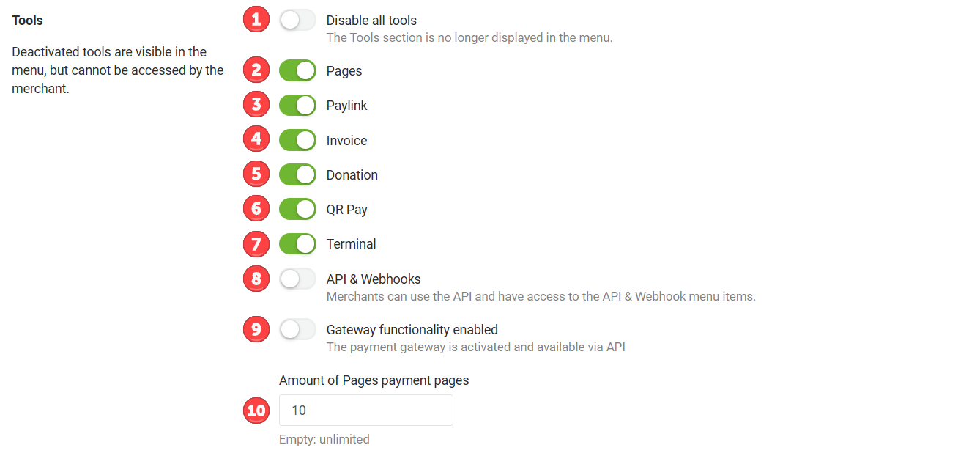Disable the Invoice tool switch
Image resolution: width=980 pixels, height=456 pixels.
pos(297,140)
